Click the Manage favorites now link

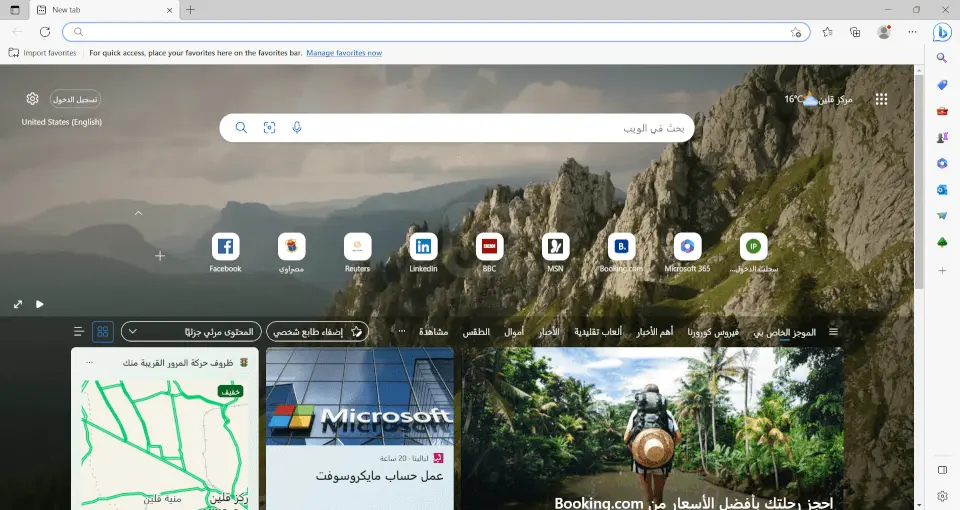pyautogui.click(x=344, y=53)
